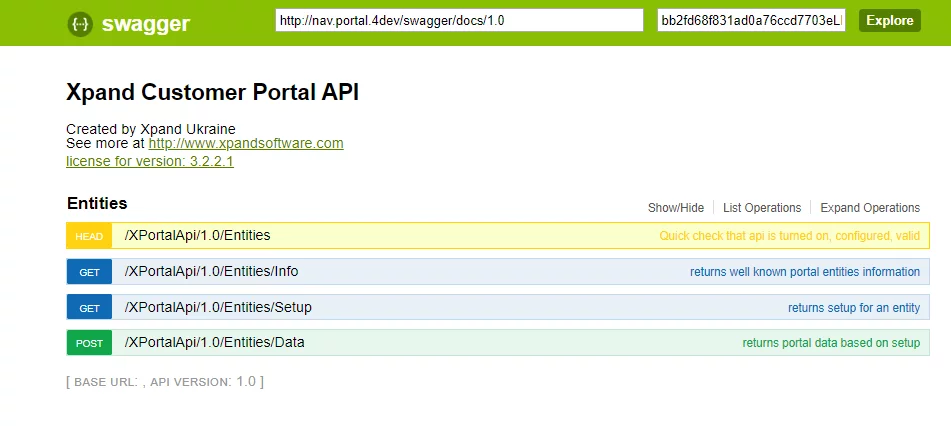Click the GET badge for Entities/Setup
This screenshot has width=951, height=426.
89,308
